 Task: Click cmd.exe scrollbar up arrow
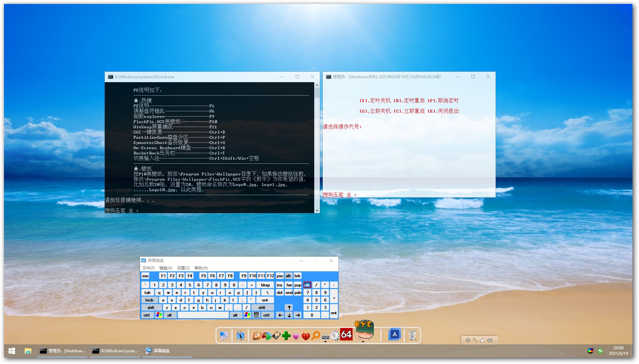[317, 85]
